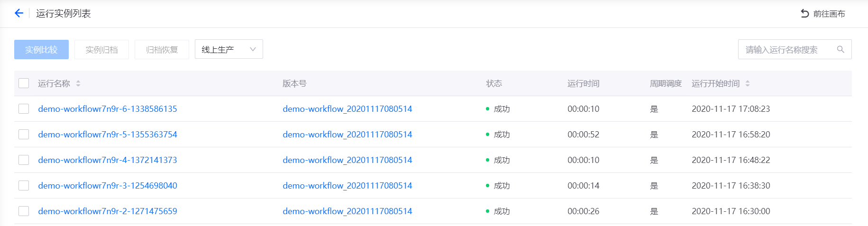Image resolution: width=868 pixels, height=226 pixels.
Task: Click the search magnifier icon
Action: tap(841, 49)
